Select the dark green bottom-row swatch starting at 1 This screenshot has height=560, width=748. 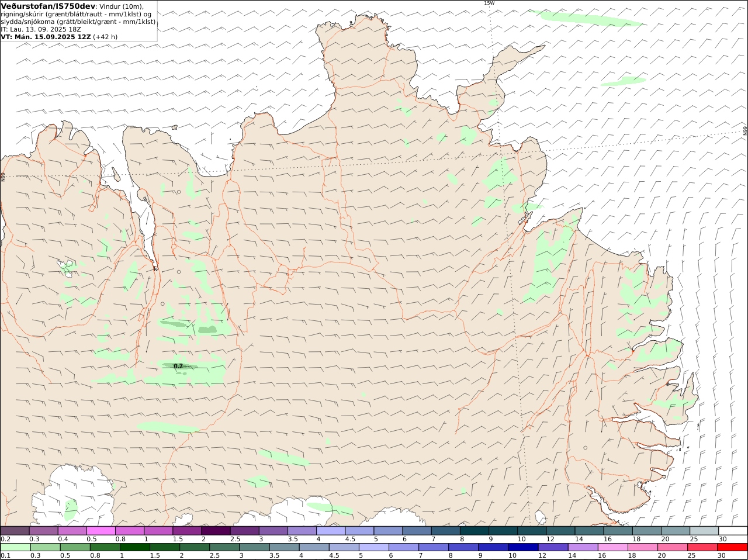coord(135,548)
